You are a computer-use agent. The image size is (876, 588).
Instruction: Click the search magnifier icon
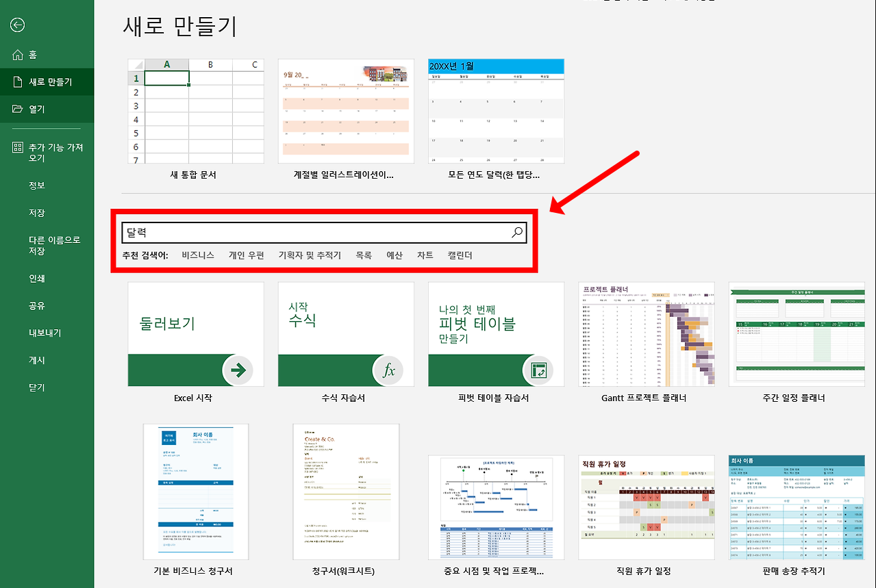pos(517,233)
